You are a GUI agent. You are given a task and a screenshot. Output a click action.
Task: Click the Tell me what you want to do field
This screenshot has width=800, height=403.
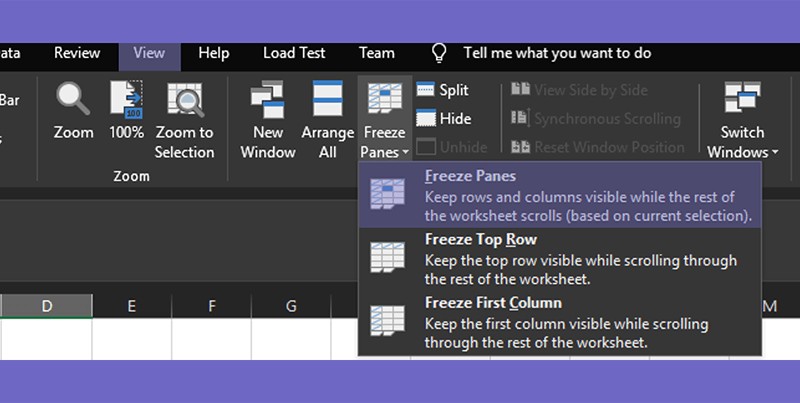point(557,53)
